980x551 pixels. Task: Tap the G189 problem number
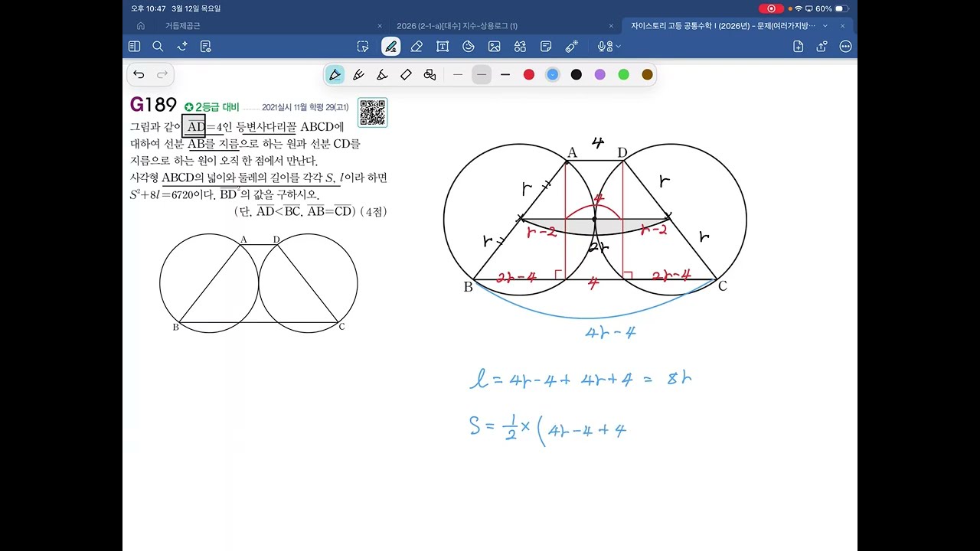153,105
